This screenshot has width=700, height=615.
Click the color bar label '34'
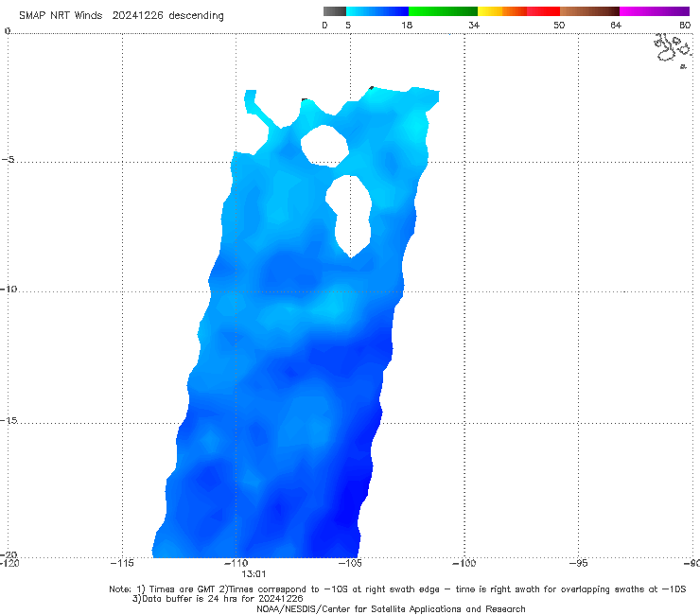coord(474,26)
